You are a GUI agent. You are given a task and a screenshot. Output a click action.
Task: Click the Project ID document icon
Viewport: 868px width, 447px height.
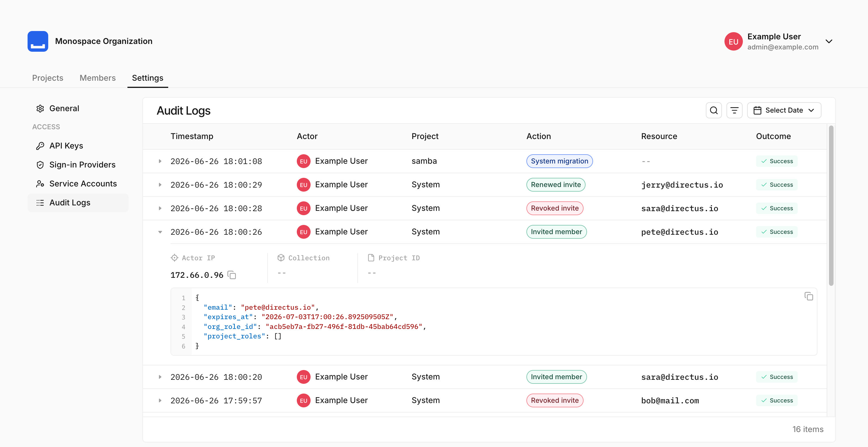[x=371, y=258]
